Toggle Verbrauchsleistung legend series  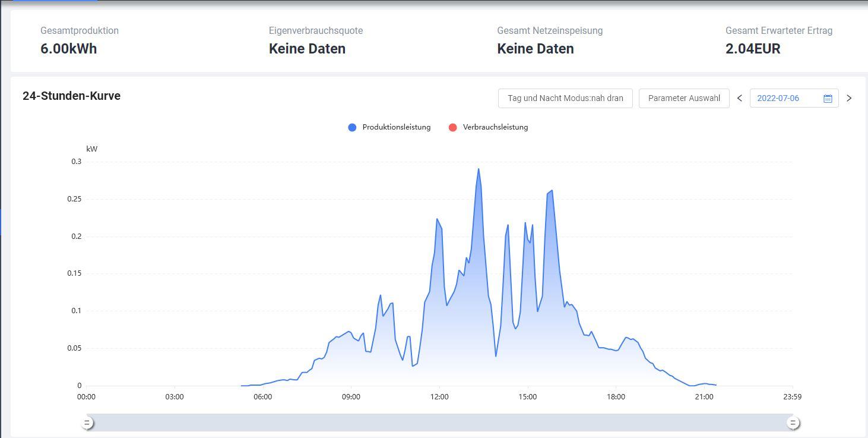489,127
